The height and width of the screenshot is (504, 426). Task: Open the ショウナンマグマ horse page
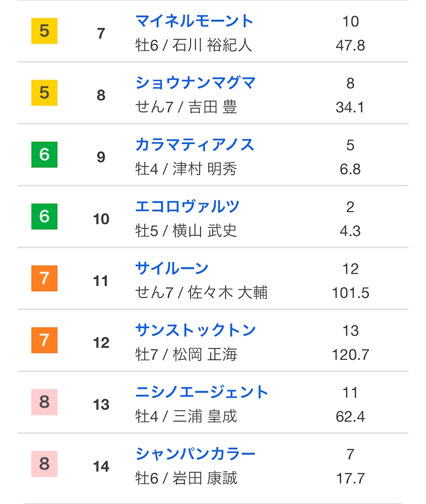coord(195,83)
